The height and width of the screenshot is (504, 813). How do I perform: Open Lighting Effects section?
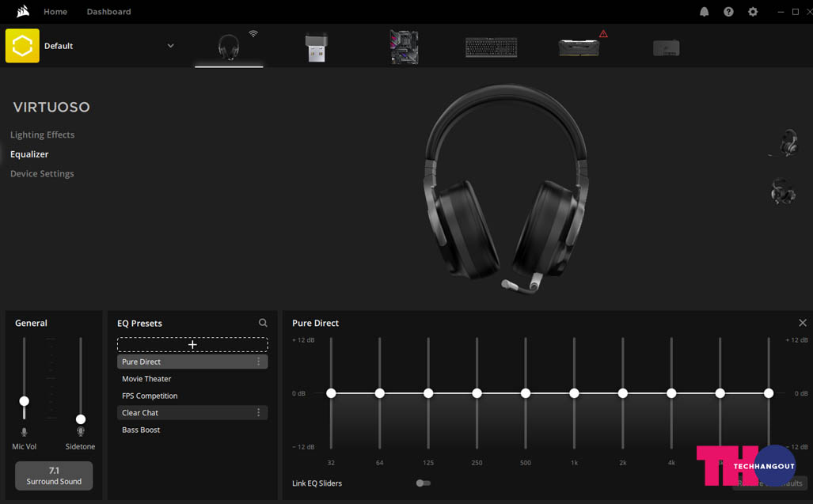pos(43,135)
